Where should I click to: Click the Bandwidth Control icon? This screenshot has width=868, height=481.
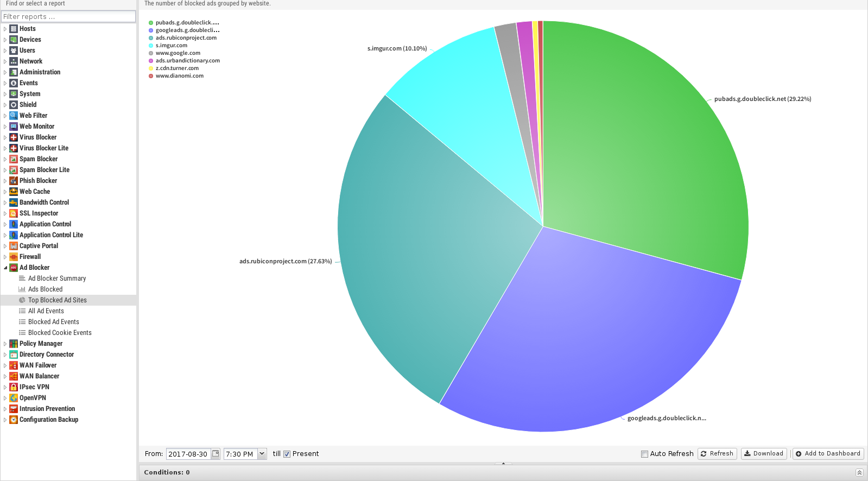click(x=14, y=202)
